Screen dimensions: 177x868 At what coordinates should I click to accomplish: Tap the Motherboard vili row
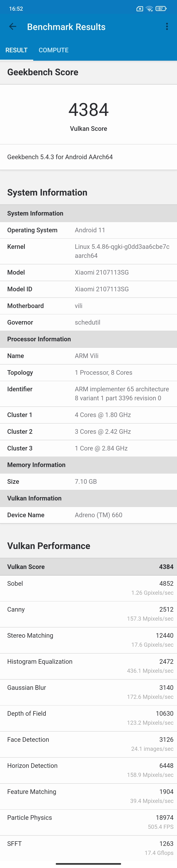[x=88, y=306]
